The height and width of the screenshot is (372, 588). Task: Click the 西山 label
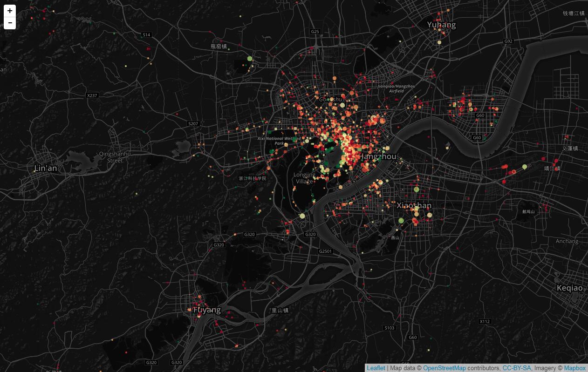[x=395, y=238]
